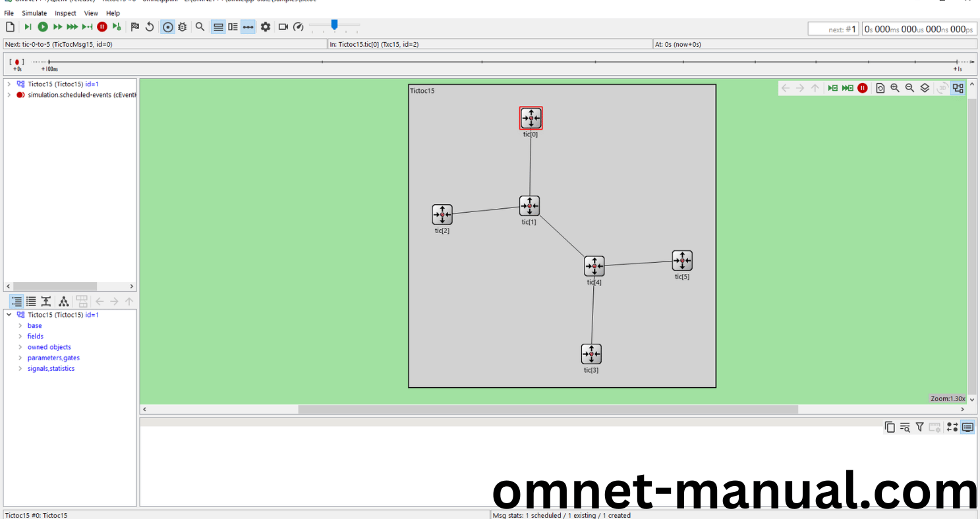The image size is (980, 519).
Task: Toggle the timeline display button
Action: (x=248, y=27)
